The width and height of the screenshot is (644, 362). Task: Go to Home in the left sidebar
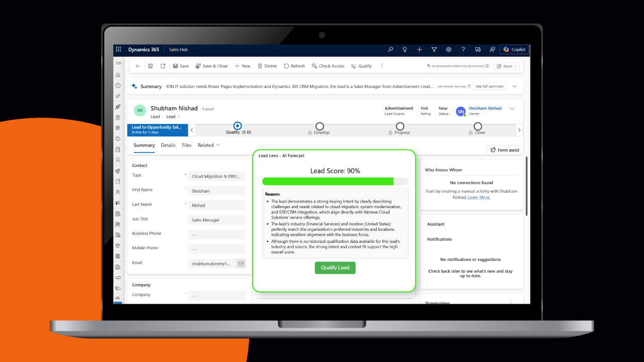118,75
